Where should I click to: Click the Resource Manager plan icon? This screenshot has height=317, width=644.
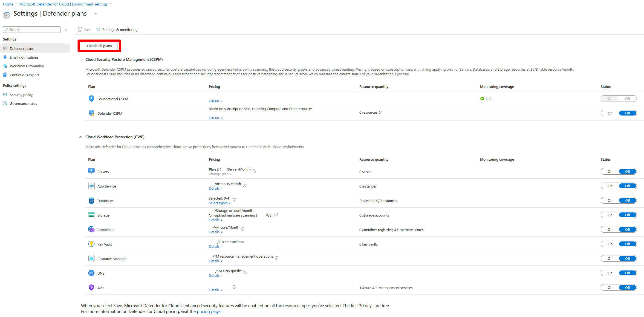[91, 258]
